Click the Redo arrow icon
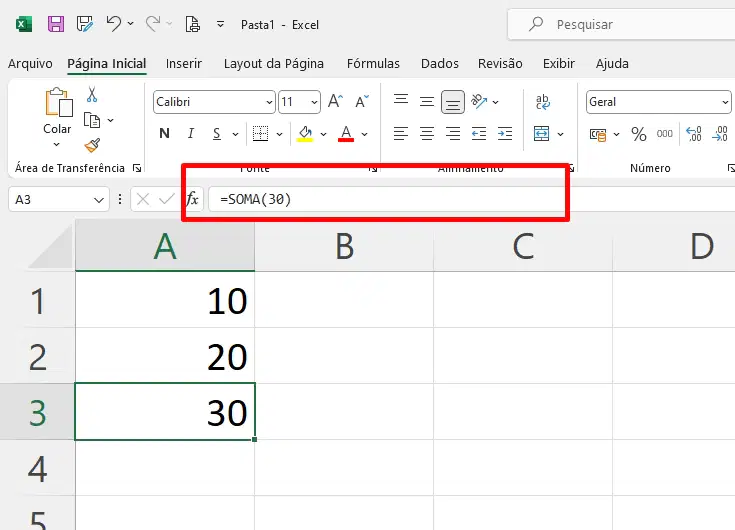Screen dimensions: 735x530 [x=152, y=23]
